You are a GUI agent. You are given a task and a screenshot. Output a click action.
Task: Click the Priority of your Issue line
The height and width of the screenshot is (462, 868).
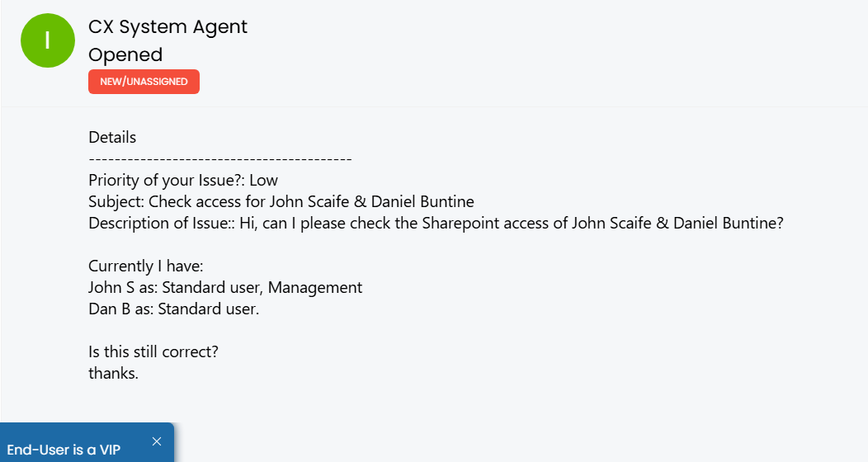point(183,181)
